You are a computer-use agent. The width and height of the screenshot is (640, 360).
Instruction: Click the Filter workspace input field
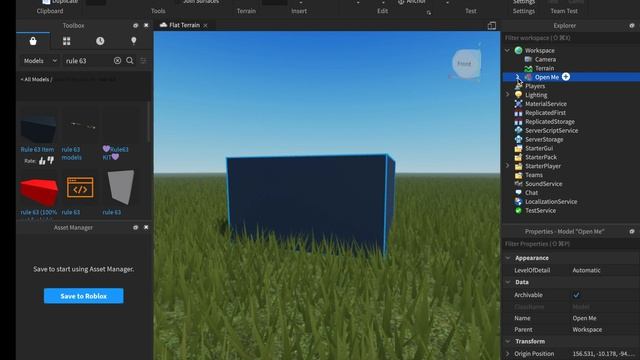coord(571,38)
